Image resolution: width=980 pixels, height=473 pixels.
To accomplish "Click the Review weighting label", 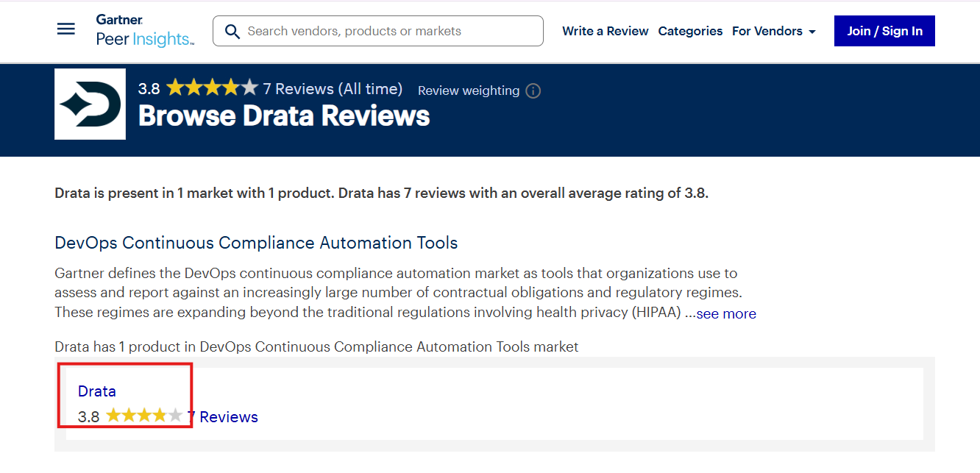I will pos(469,90).
